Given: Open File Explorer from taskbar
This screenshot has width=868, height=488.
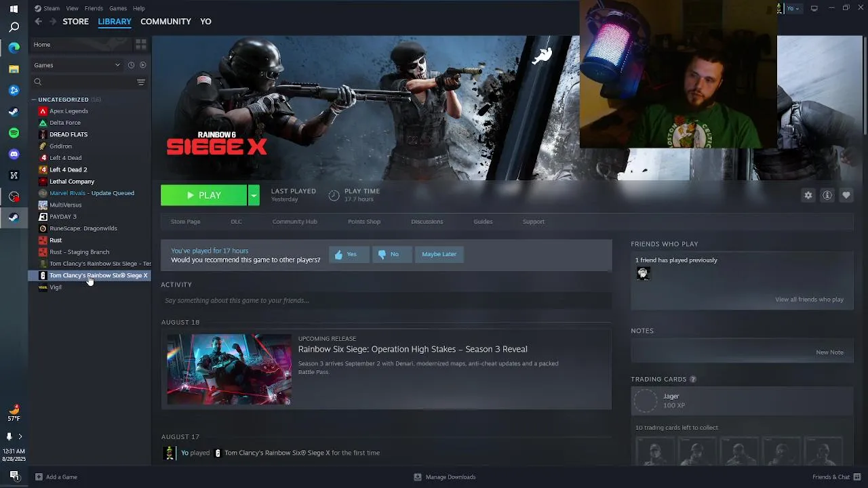Looking at the screenshot, I should [14, 68].
